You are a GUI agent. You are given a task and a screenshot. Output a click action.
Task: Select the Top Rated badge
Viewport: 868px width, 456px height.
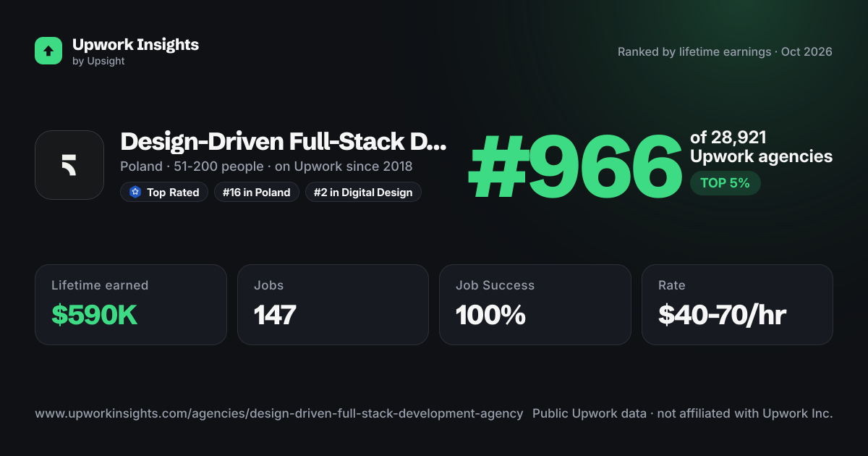click(164, 193)
